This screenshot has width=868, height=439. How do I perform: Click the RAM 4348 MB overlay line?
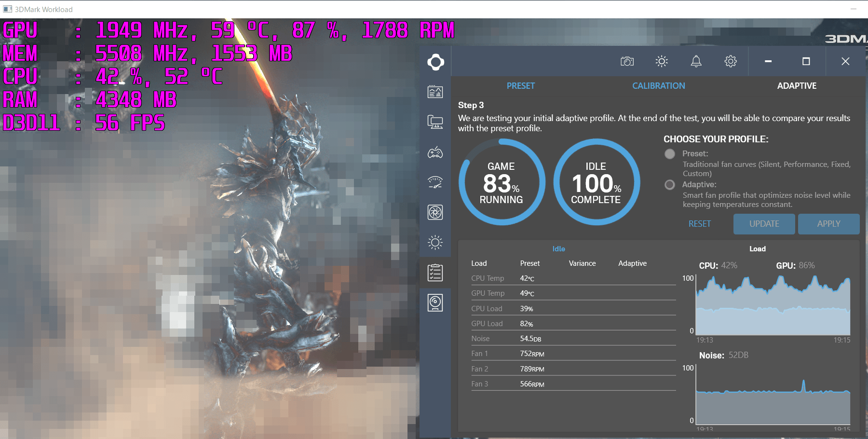point(90,100)
